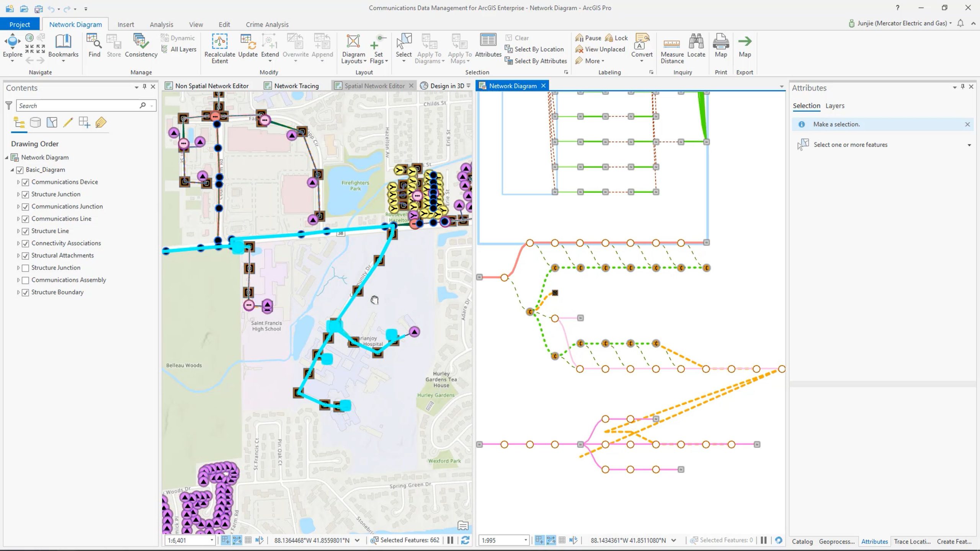Image resolution: width=980 pixels, height=551 pixels.
Task: Click the Locate binoculars icon
Action: pos(696,41)
